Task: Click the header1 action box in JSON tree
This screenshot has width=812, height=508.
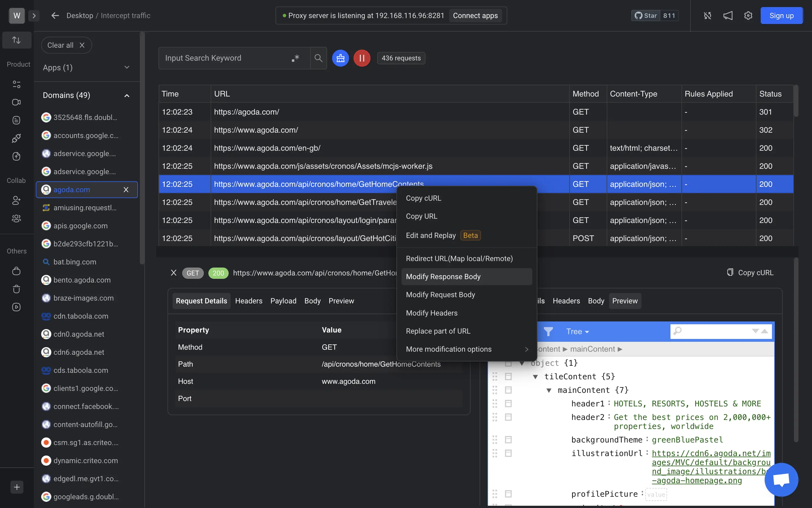Action: tap(508, 404)
